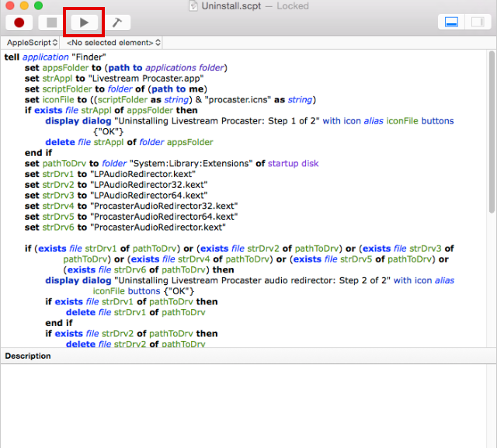Click the line delete file strAppl of folder
497x448 pixels.
tap(129, 142)
